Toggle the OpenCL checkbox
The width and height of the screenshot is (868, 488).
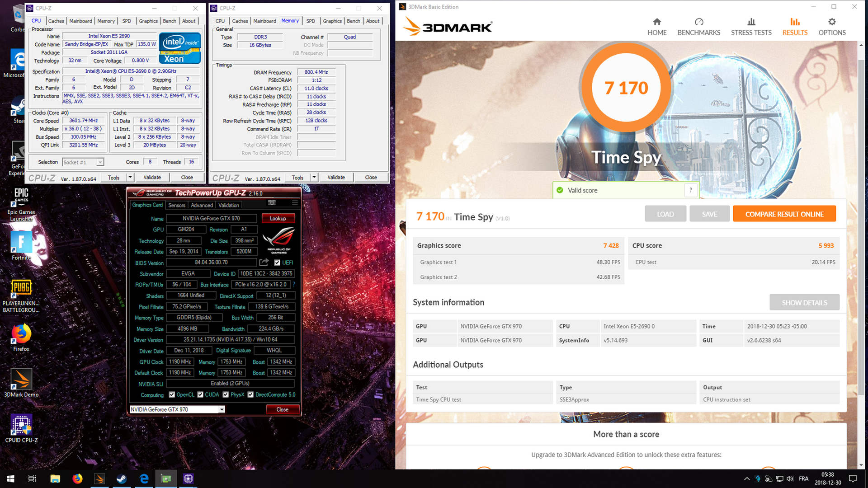pos(172,394)
